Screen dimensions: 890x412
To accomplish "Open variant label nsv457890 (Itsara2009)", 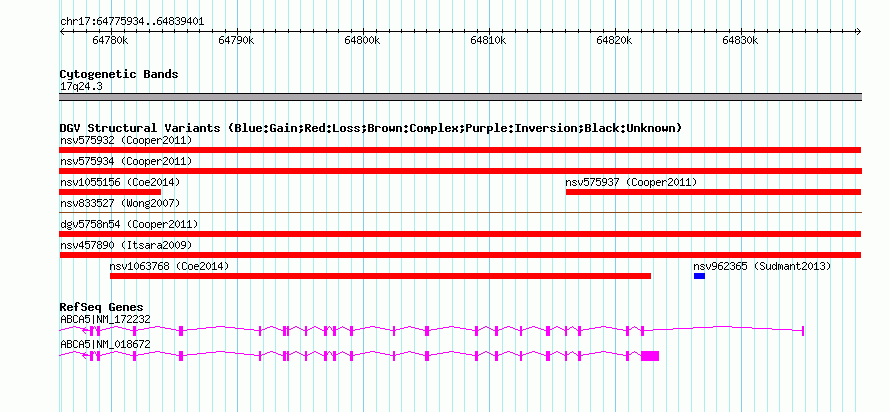I will click(126, 245).
